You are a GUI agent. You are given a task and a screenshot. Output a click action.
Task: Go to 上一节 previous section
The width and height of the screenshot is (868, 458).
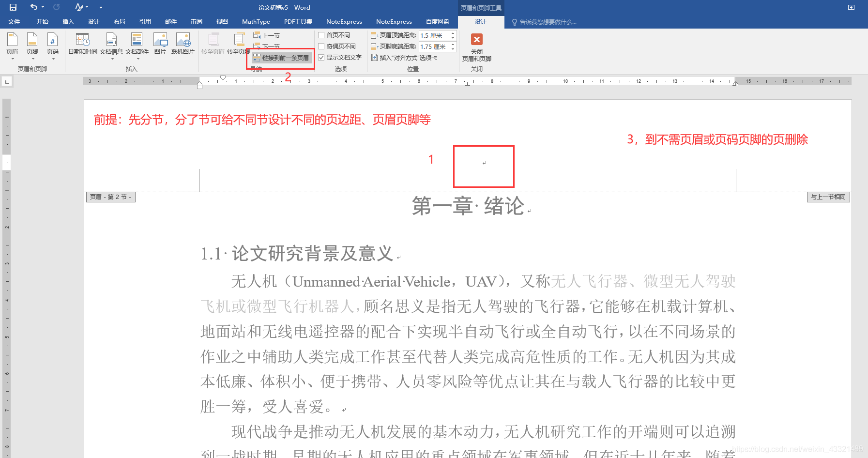[x=267, y=36]
